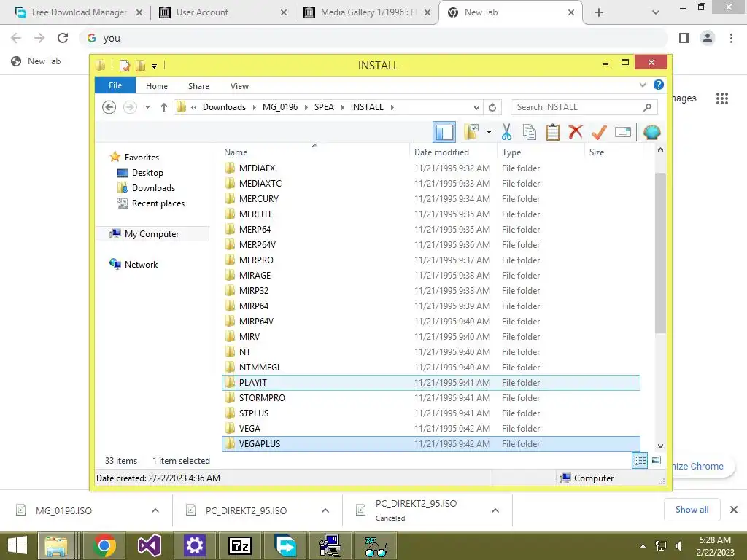Select My Computer in navigation pane
Screen dimensions: 747x560
click(x=152, y=234)
